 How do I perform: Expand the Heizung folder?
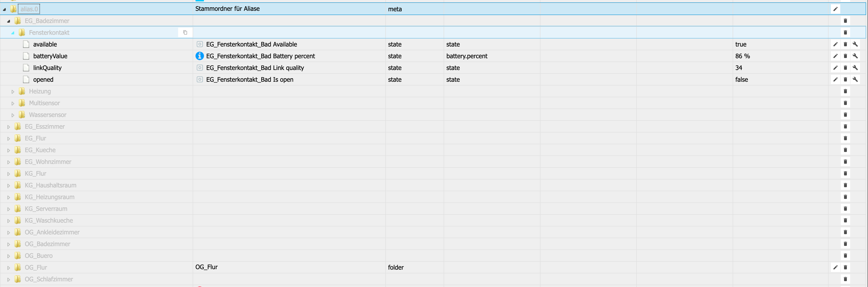(13, 92)
